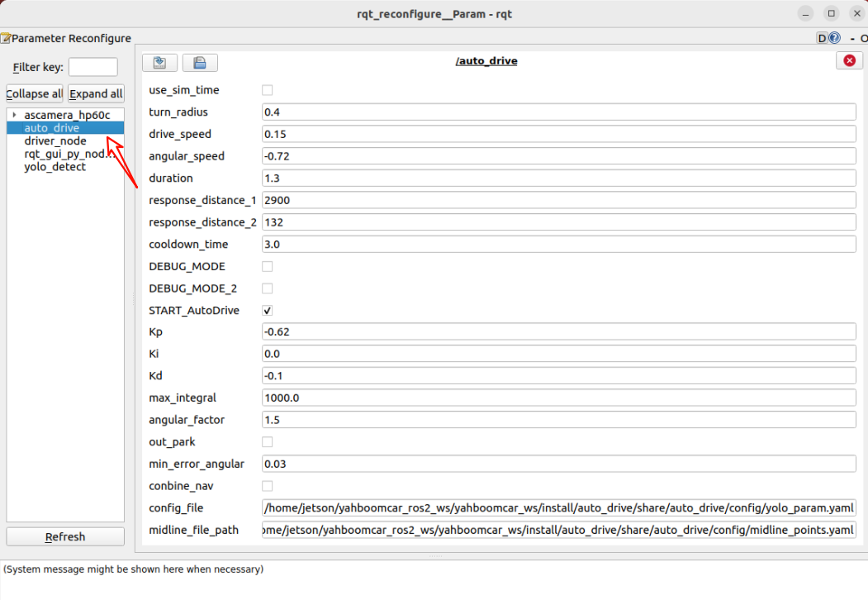Select yolo_detect in the node list
The width and height of the screenshot is (868, 600).
(55, 167)
